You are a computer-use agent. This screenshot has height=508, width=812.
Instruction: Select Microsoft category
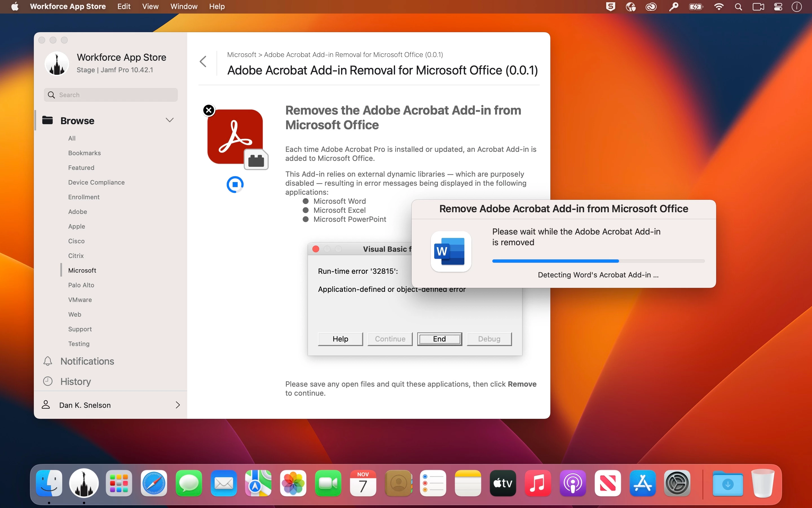click(82, 270)
